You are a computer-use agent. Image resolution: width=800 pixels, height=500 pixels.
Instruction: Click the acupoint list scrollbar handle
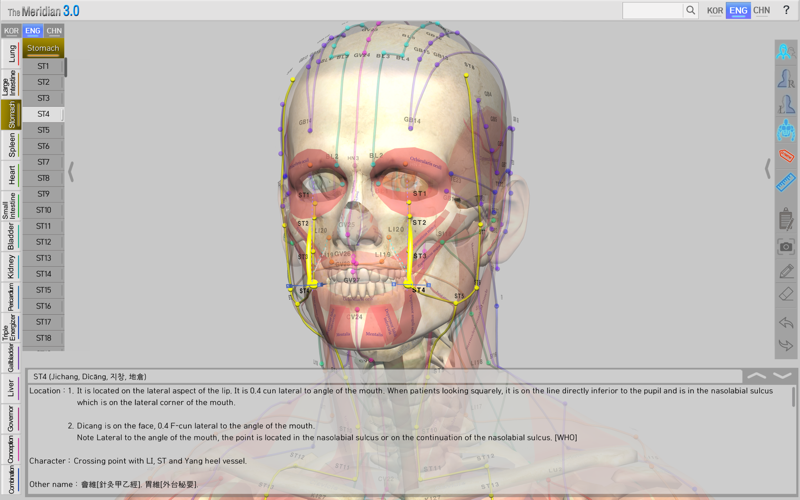[x=65, y=67]
